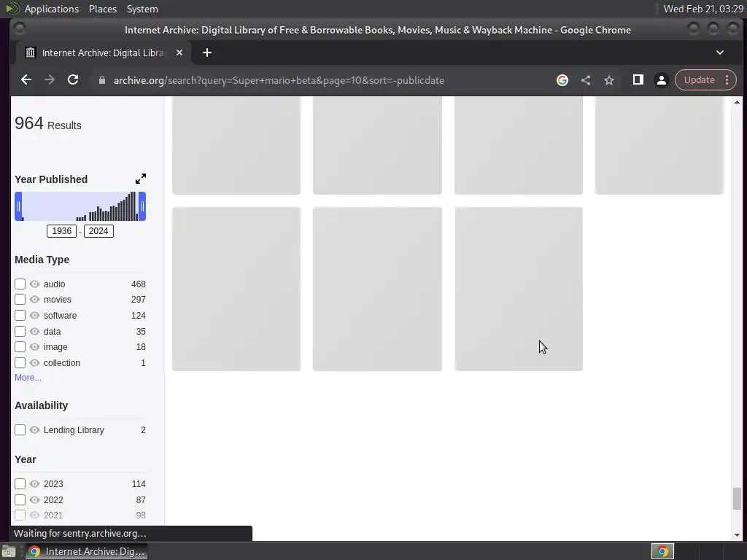The height and width of the screenshot is (560, 747).
Task: Check the audio media type checkbox
Action: pos(20,284)
